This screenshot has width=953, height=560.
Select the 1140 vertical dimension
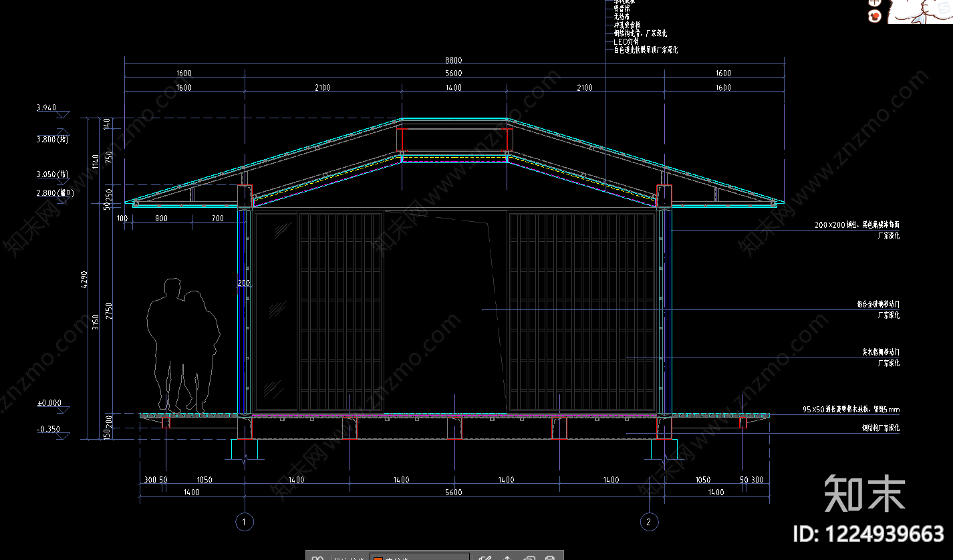coord(96,161)
